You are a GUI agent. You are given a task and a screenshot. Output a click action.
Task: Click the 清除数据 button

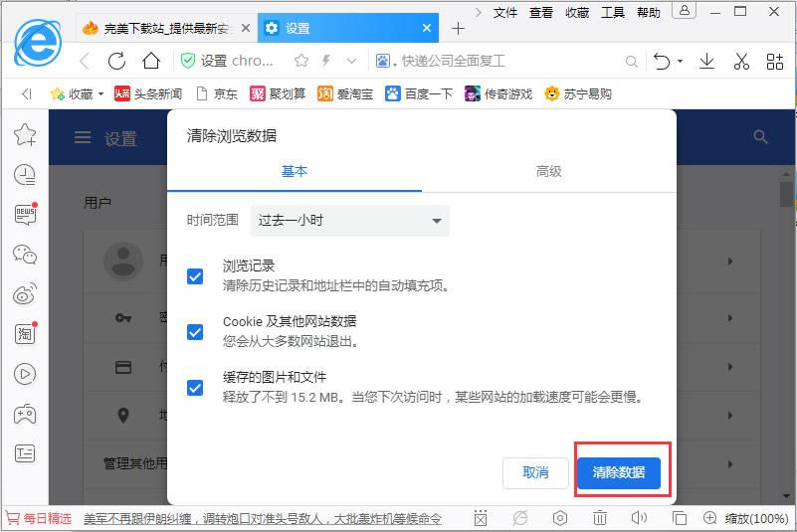tap(618, 472)
